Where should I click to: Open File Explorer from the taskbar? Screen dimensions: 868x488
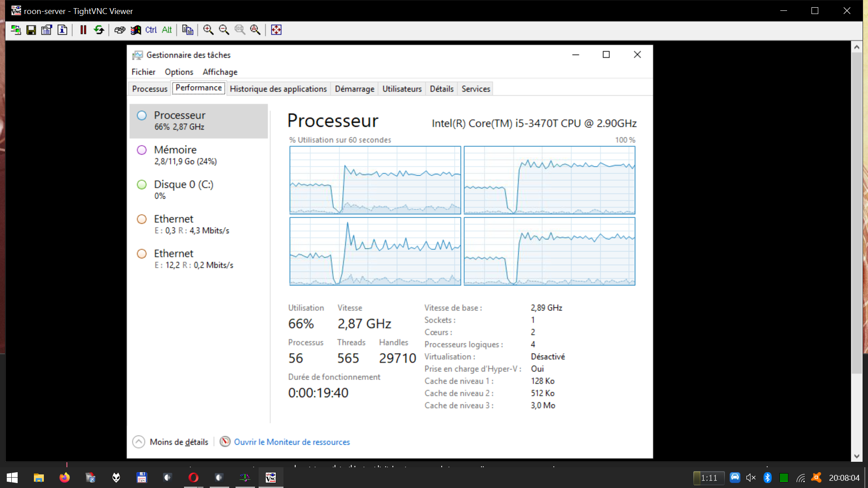point(39,478)
